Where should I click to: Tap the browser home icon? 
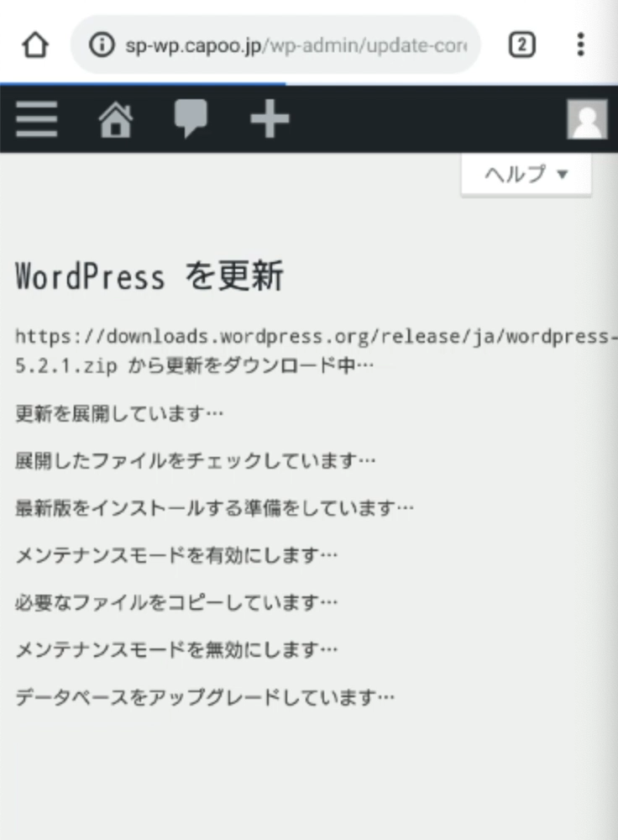click(x=34, y=45)
